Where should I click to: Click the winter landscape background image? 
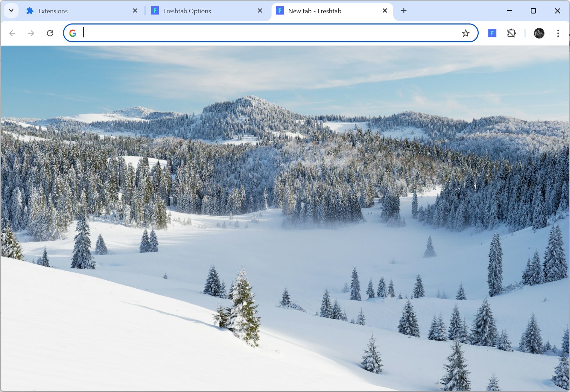285,217
